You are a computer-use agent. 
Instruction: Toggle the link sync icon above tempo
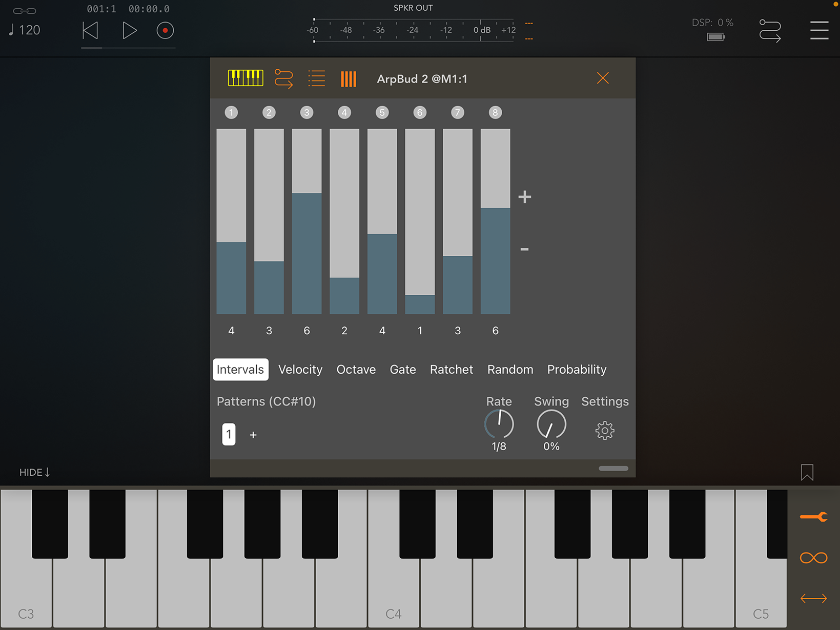(x=24, y=11)
